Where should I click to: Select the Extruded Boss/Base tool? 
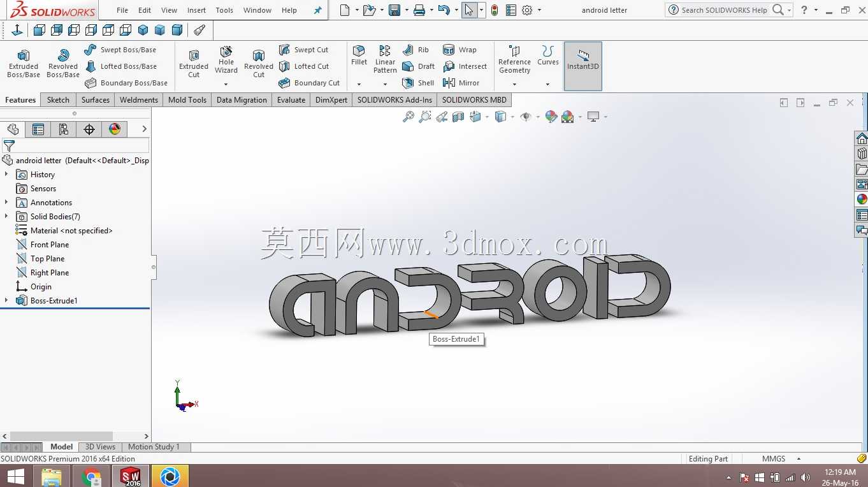pos(24,63)
